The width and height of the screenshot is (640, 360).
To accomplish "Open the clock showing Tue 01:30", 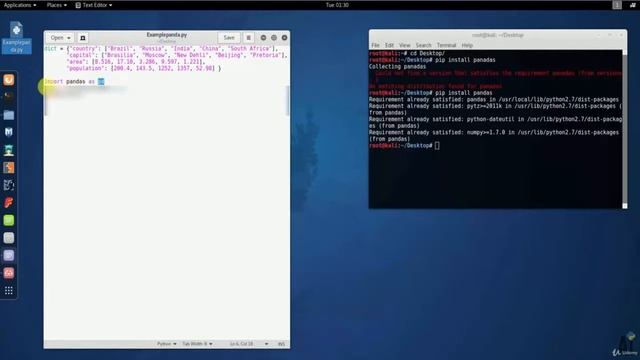I will pos(337,5).
